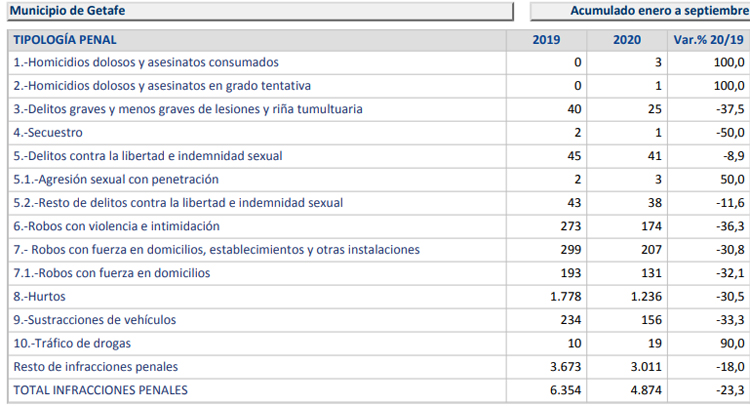Select the 2019 column header

546,40
